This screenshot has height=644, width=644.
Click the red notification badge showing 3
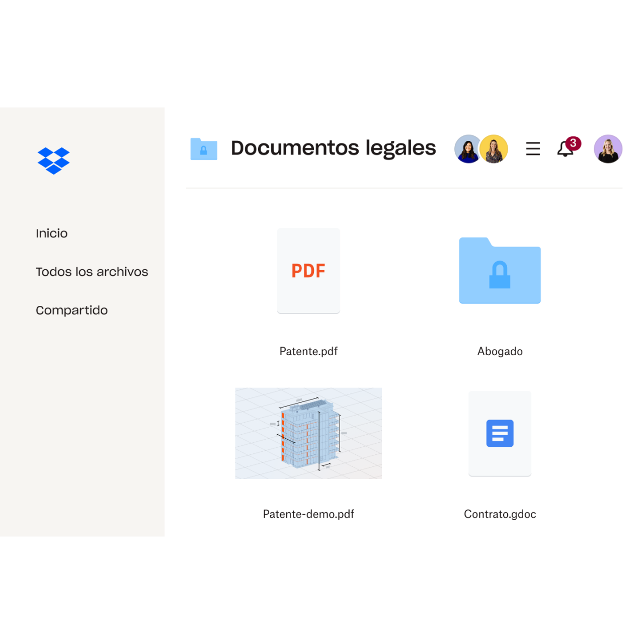573,143
